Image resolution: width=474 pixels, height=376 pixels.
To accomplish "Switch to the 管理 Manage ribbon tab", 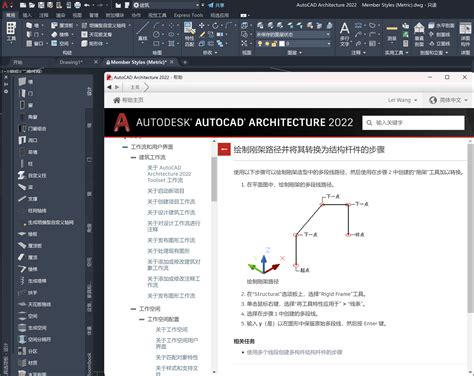I will [94, 15].
